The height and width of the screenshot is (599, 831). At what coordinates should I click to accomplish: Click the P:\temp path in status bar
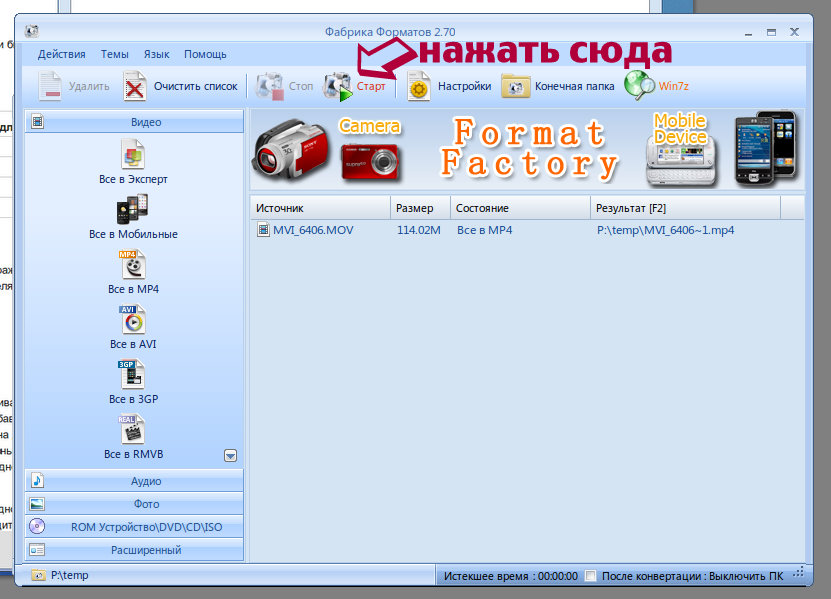click(x=69, y=575)
